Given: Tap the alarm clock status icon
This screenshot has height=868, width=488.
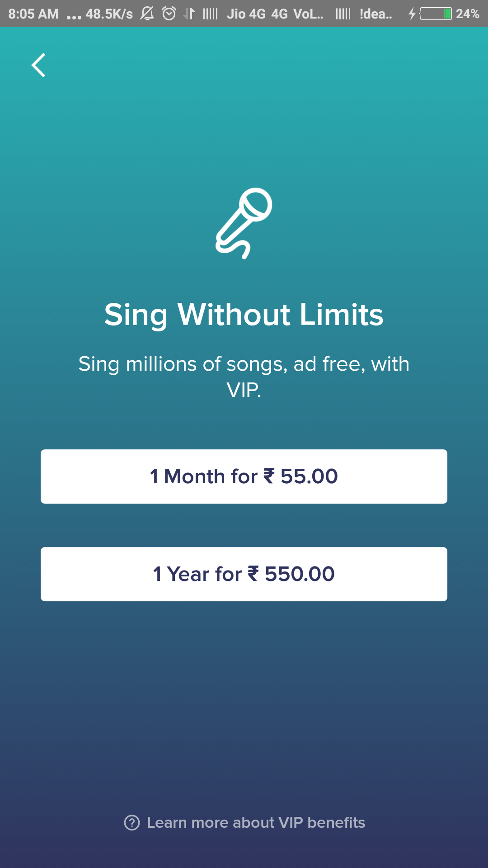Looking at the screenshot, I should pyautogui.click(x=169, y=14).
